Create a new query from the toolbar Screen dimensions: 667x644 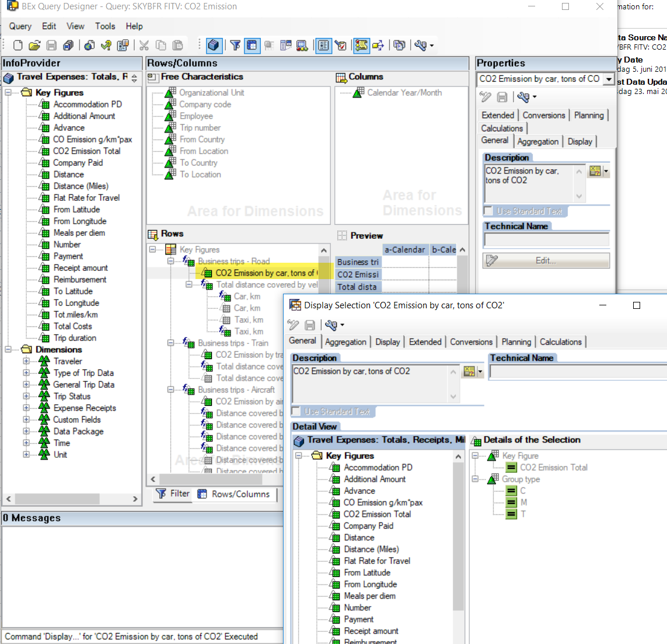[18, 45]
